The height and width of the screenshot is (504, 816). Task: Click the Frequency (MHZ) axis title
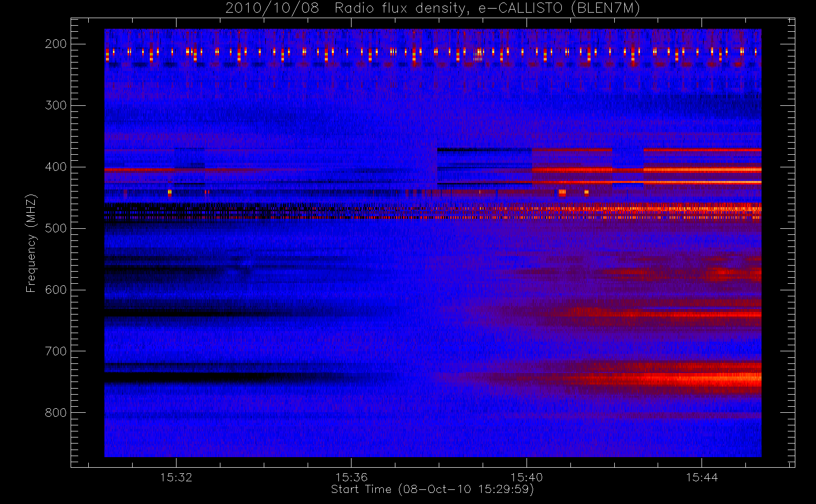tap(31, 243)
